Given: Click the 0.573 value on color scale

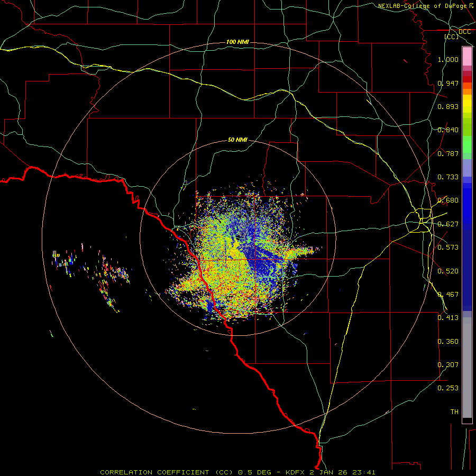Looking at the screenshot, I should pyautogui.click(x=448, y=248).
